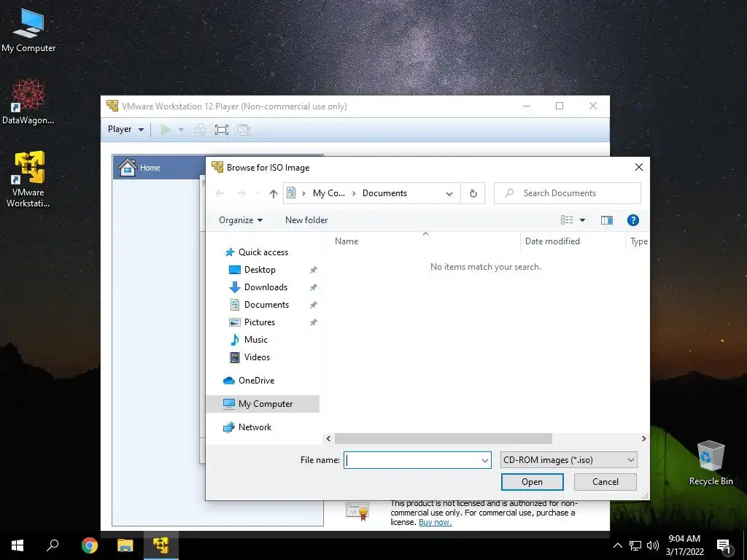747x560 pixels.
Task: Select Music in navigation pane
Action: click(x=255, y=340)
